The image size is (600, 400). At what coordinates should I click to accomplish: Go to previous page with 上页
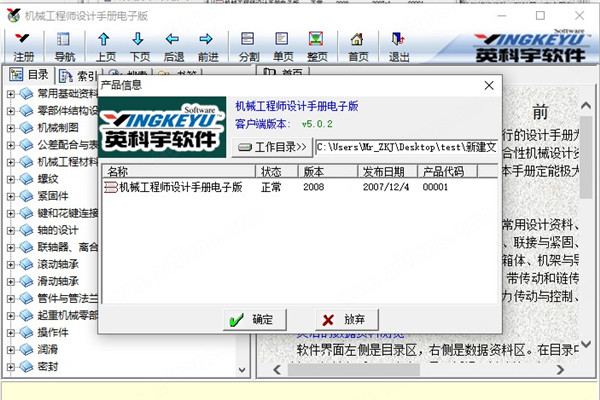click(103, 46)
